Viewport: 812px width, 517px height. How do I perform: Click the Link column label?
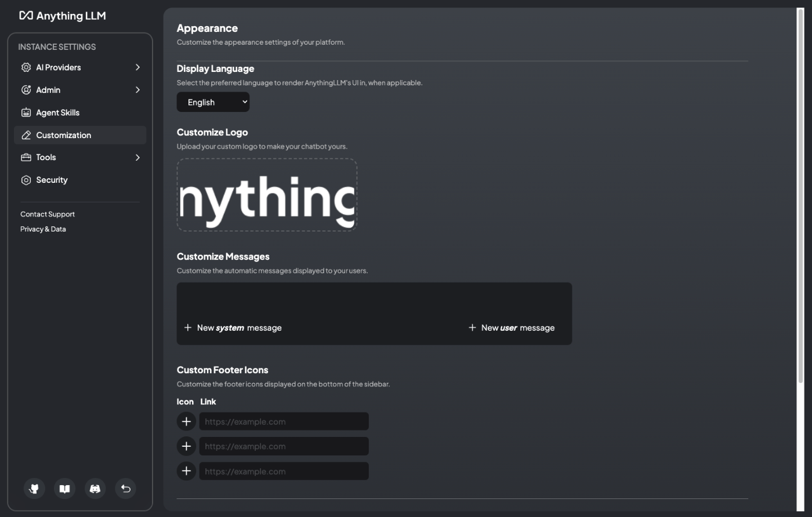(208, 402)
